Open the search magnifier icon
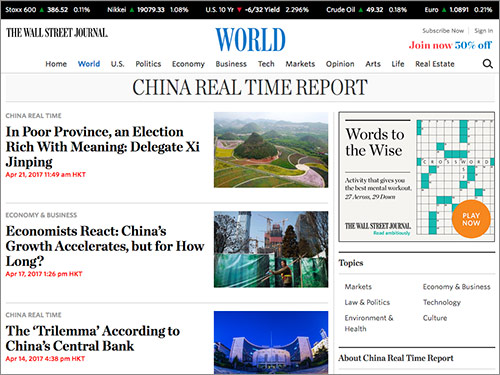500x375 pixels. pos(488,64)
